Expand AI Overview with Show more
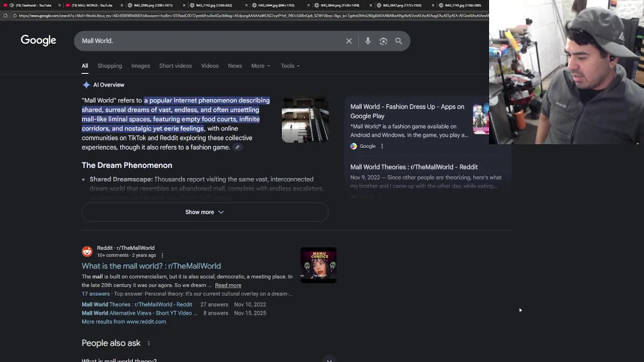 coord(205,212)
